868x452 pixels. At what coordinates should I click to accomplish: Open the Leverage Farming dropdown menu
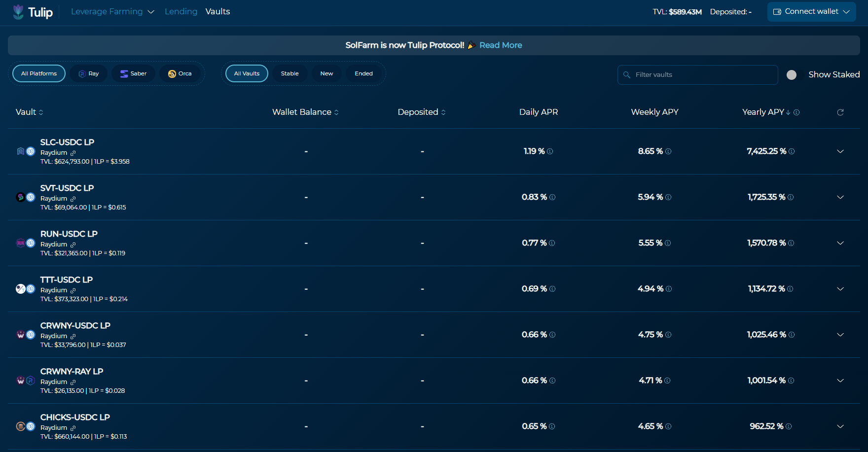[112, 11]
